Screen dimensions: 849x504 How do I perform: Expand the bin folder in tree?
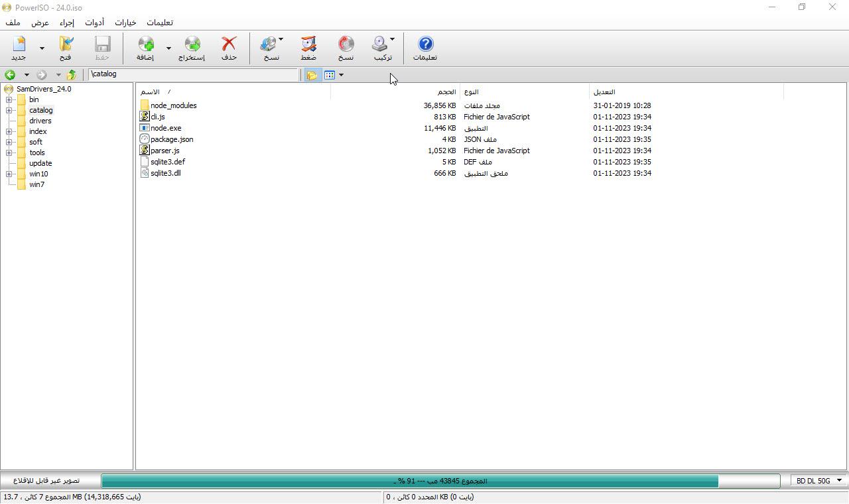(9, 99)
